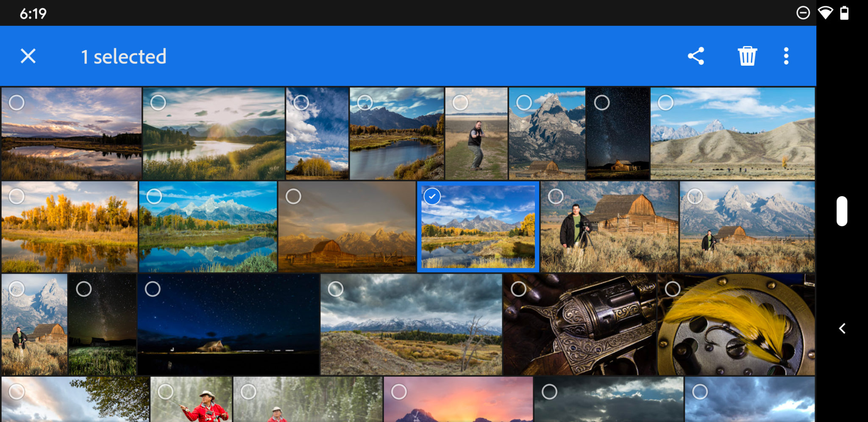The image size is (868, 422).
Task: Tap the battery status icon
Action: [x=845, y=13]
